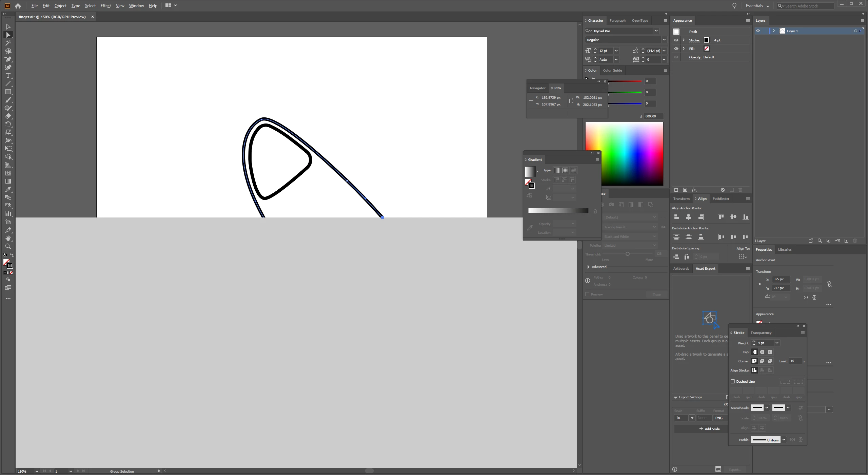This screenshot has width=868, height=475.
Task: Enable the Dashed Line checkbox
Action: [x=733, y=382]
